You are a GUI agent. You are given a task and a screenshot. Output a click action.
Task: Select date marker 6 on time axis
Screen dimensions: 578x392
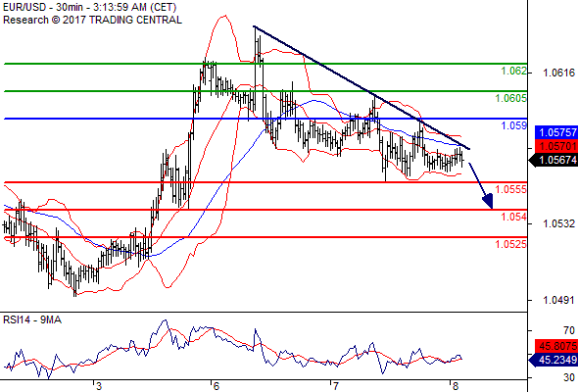tap(216, 386)
